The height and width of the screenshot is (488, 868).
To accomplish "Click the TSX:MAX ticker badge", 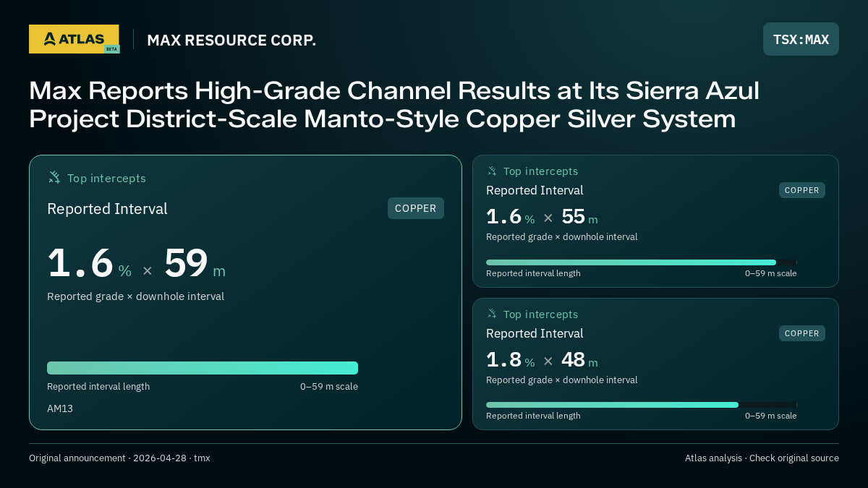I will pyautogui.click(x=801, y=39).
